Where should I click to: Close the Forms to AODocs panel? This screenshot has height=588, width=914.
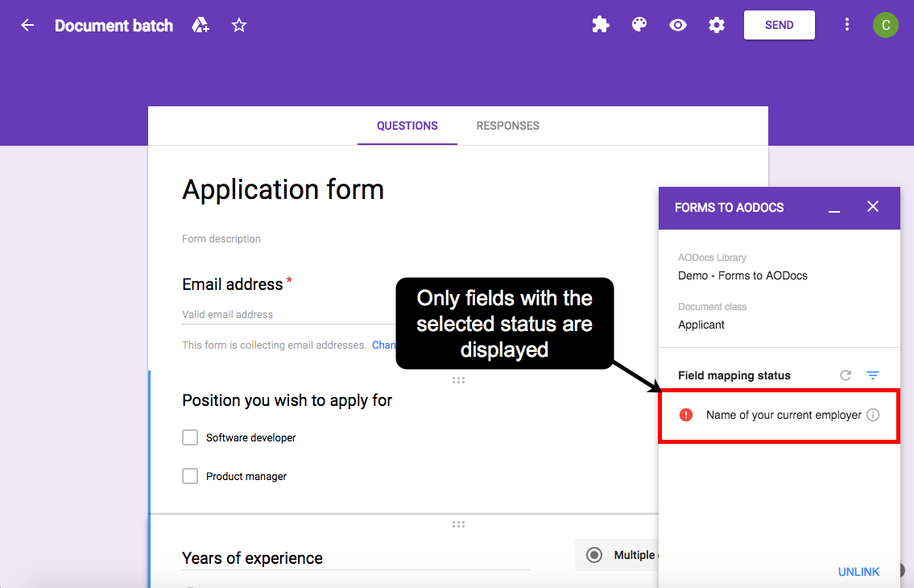click(873, 206)
